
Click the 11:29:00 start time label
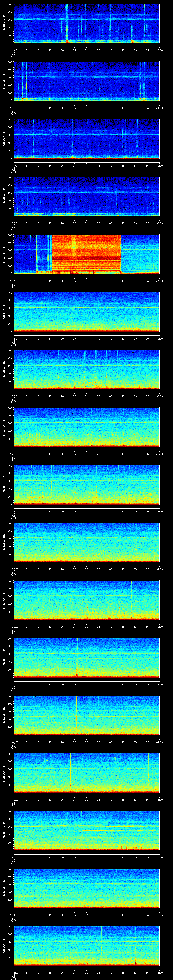[13, 50]
